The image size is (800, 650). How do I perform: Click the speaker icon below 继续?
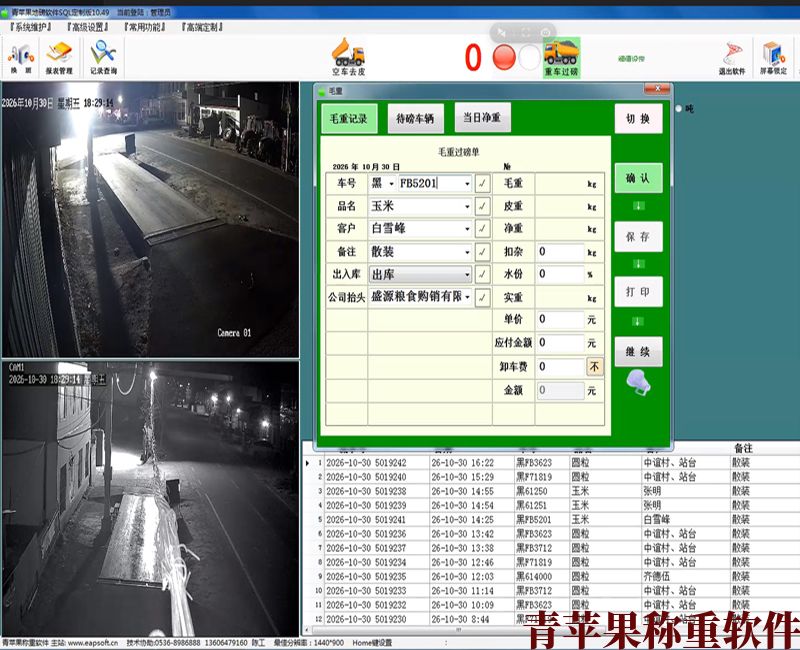[x=638, y=383]
